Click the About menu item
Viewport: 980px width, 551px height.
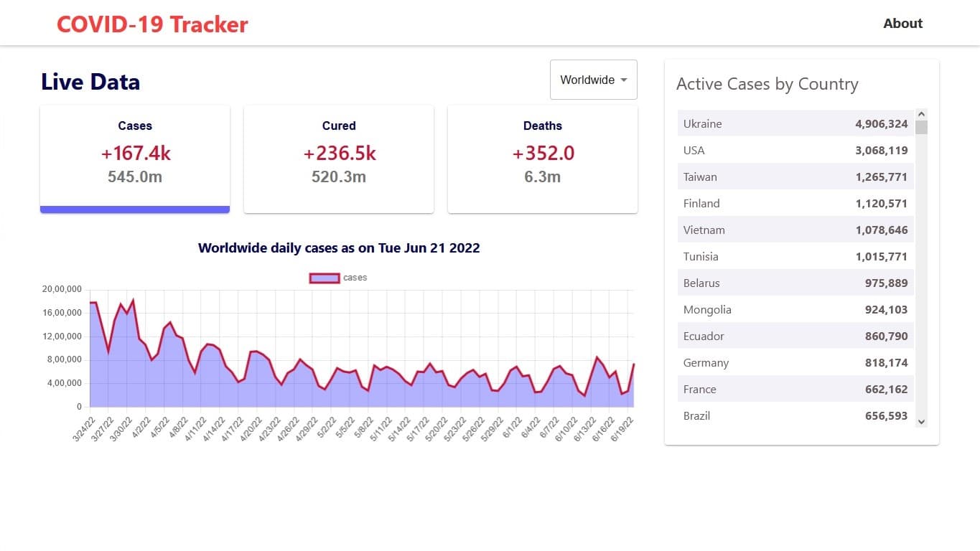(902, 23)
